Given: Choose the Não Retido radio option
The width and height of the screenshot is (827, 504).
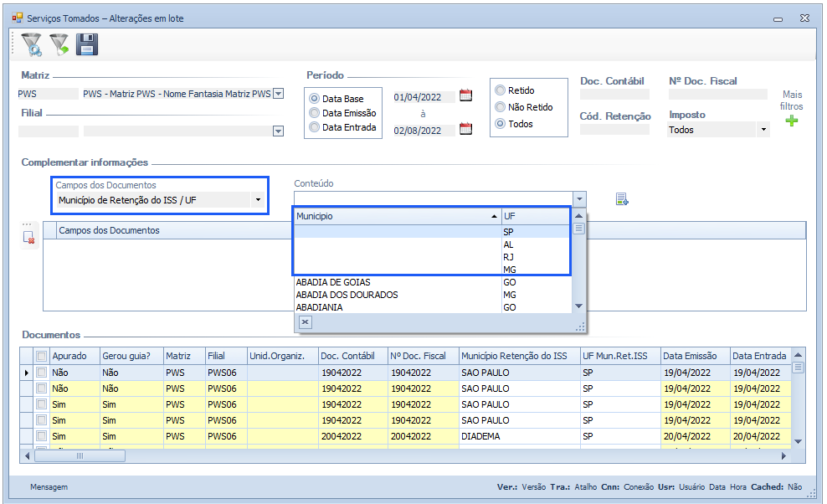Looking at the screenshot, I should coord(501,107).
